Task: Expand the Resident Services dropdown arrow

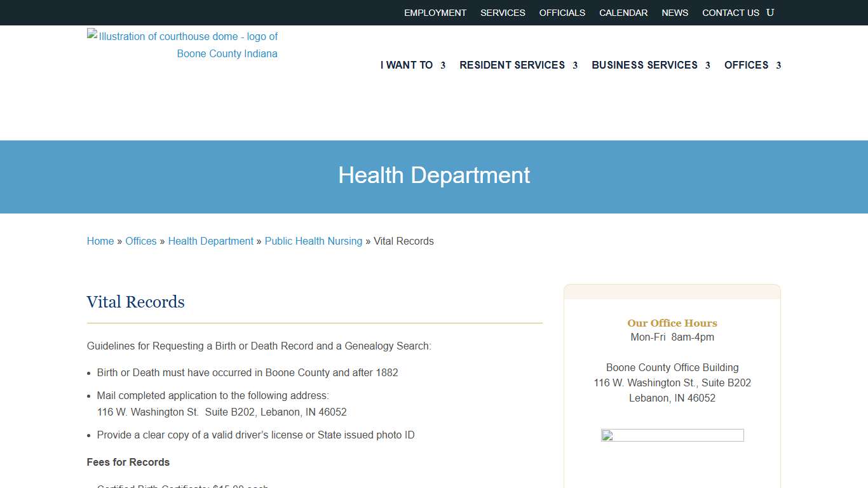Action: pyautogui.click(x=574, y=65)
